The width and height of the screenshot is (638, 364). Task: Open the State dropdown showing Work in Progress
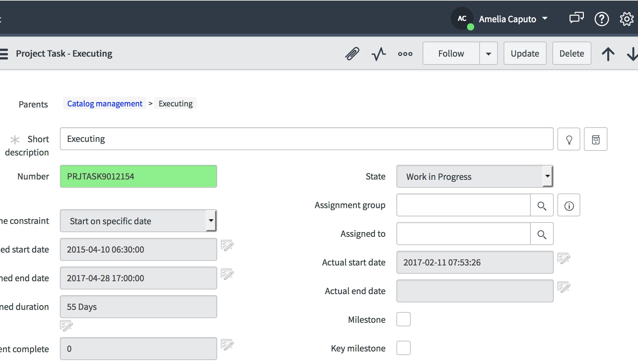tap(475, 176)
